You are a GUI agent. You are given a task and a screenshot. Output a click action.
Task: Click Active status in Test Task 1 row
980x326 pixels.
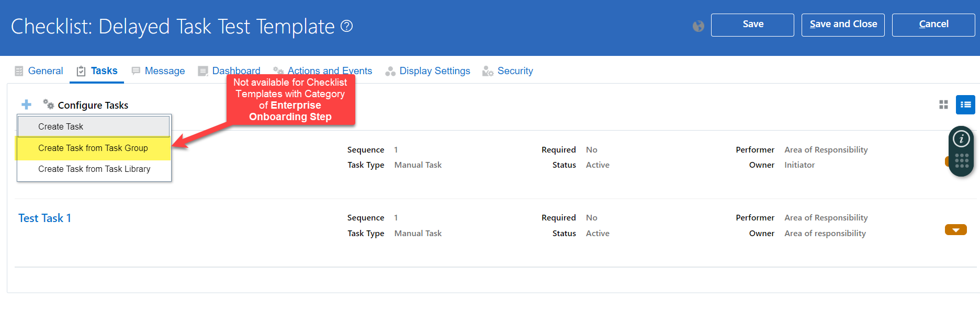point(598,234)
